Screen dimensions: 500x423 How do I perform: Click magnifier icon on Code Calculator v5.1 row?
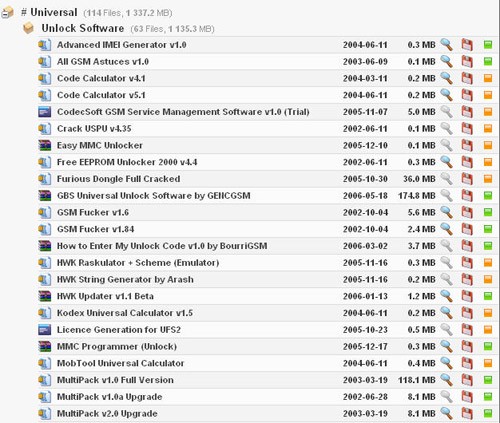click(x=446, y=95)
